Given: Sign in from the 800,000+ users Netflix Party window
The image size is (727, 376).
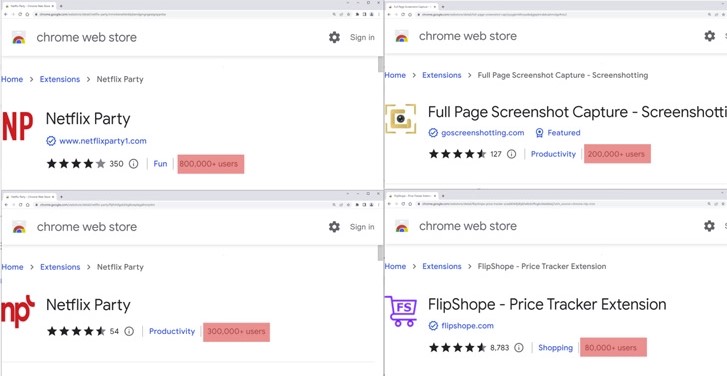Looking at the screenshot, I should click(x=362, y=38).
